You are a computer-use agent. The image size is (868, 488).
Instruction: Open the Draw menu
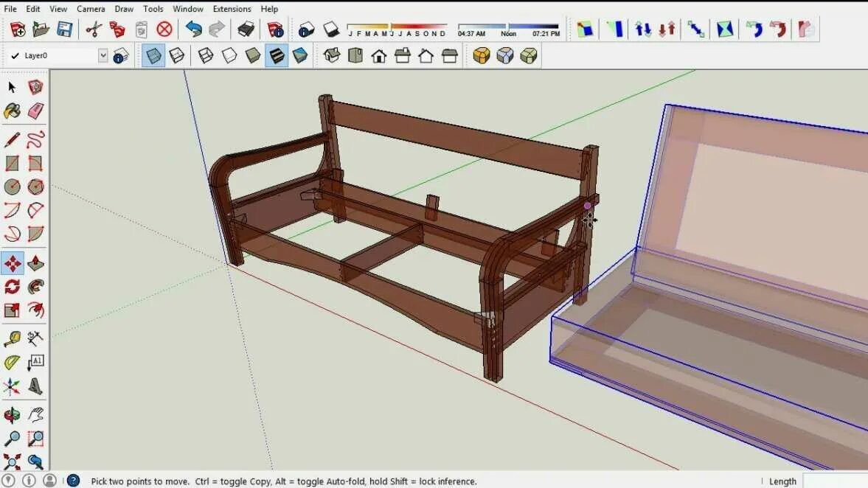[x=124, y=9]
